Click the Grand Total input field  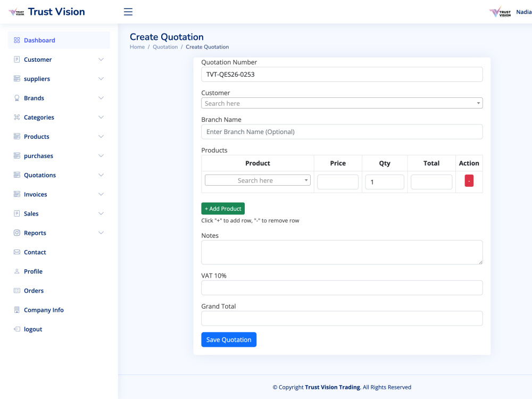(x=342, y=318)
